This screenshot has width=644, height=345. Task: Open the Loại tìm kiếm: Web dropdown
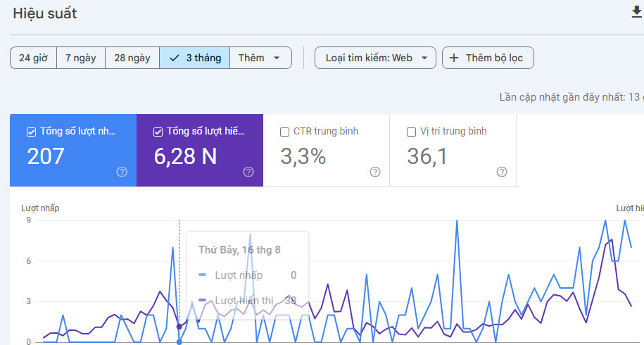click(x=375, y=58)
